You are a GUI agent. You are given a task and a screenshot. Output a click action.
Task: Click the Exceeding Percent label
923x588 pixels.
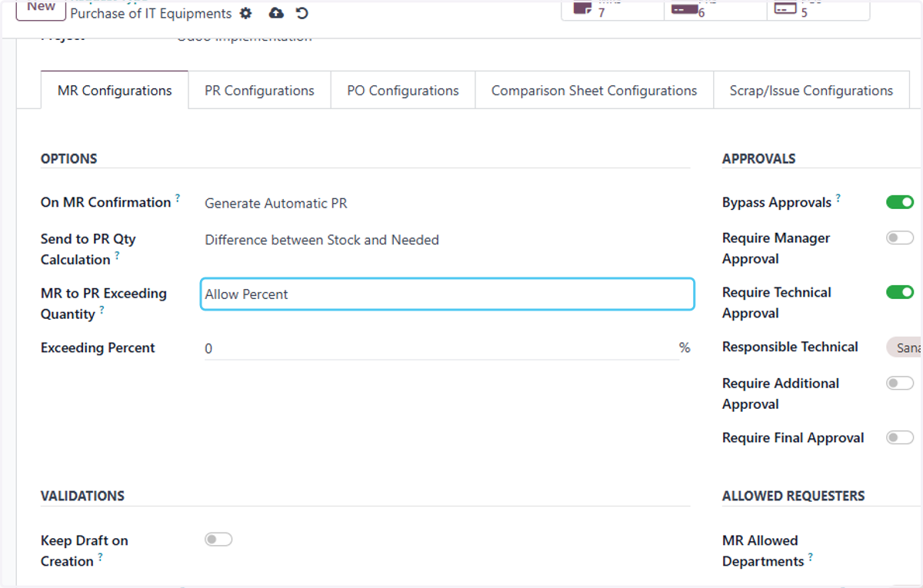(x=98, y=347)
